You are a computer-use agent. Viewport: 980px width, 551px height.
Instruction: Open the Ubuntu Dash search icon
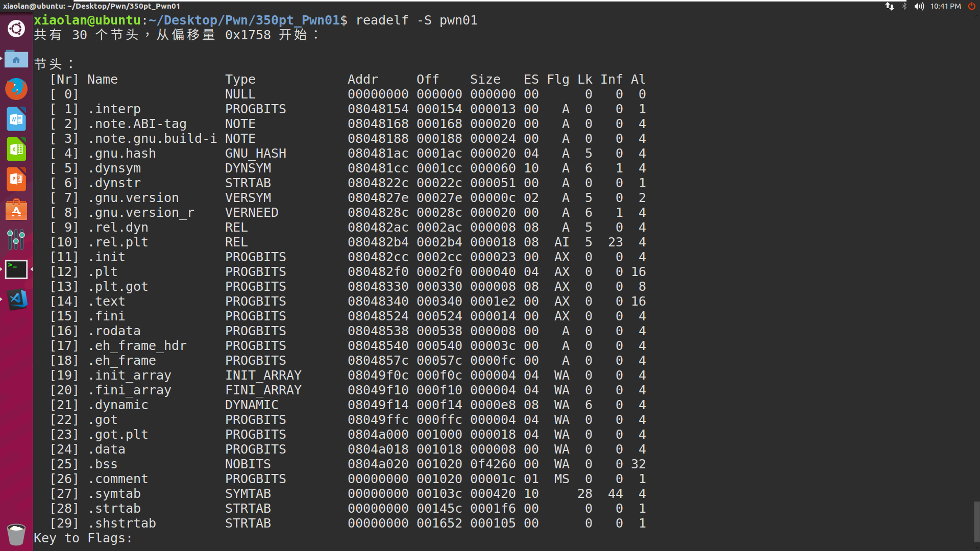click(16, 29)
